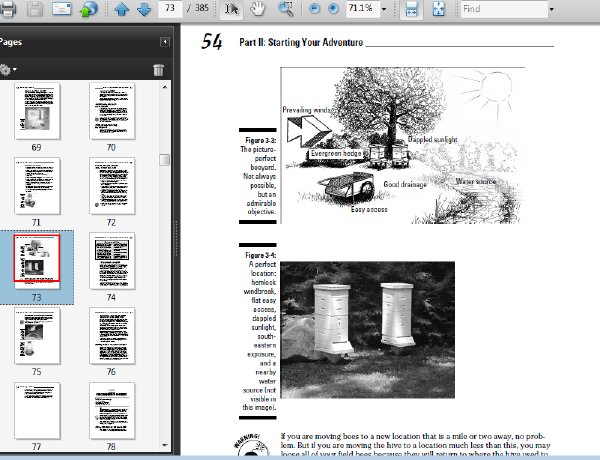Image resolution: width=600 pixels, height=460 pixels.
Task: Click the 'Water source' label in figure
Action: pos(476,181)
